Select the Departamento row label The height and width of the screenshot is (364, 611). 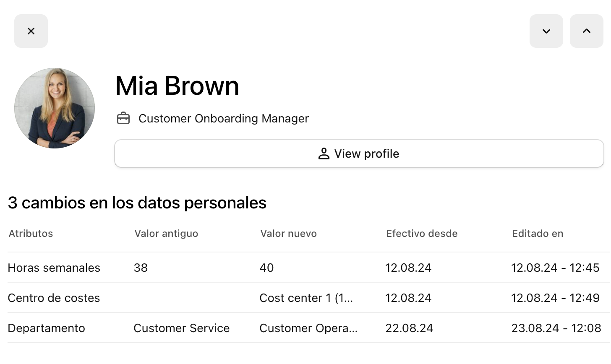[47, 328]
